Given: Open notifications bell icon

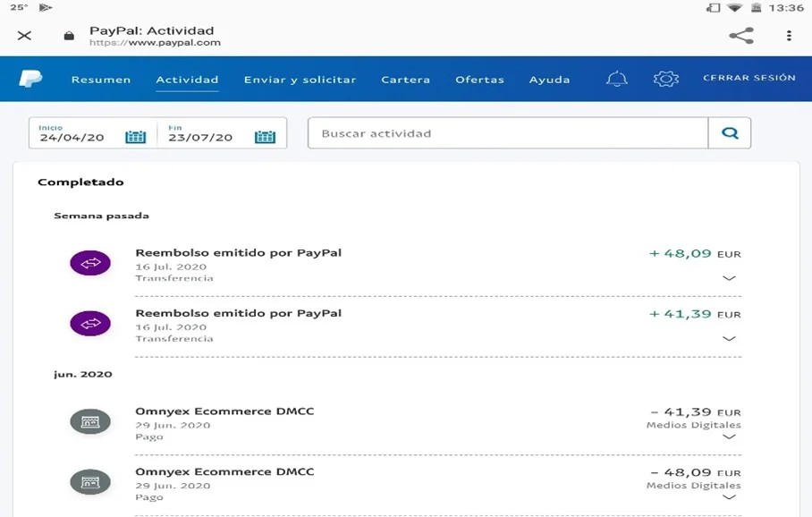Looking at the screenshot, I should point(616,79).
